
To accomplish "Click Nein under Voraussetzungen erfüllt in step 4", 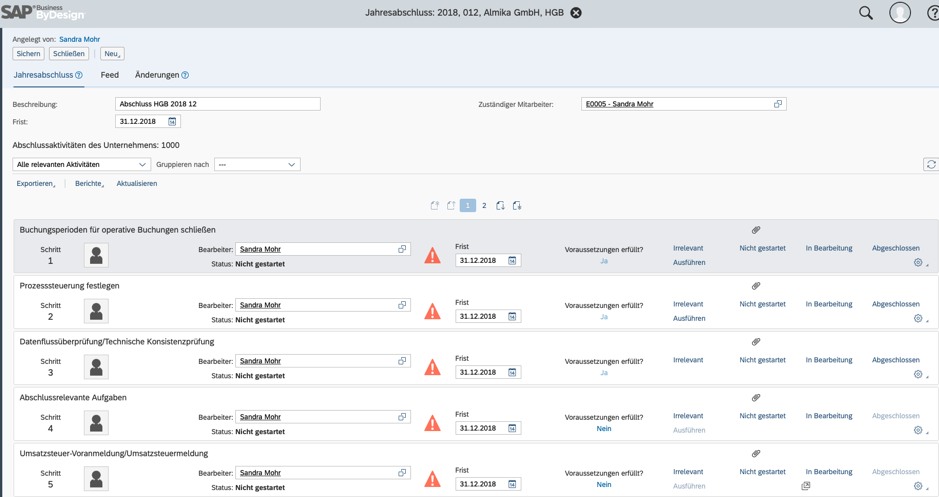I will tap(604, 429).
